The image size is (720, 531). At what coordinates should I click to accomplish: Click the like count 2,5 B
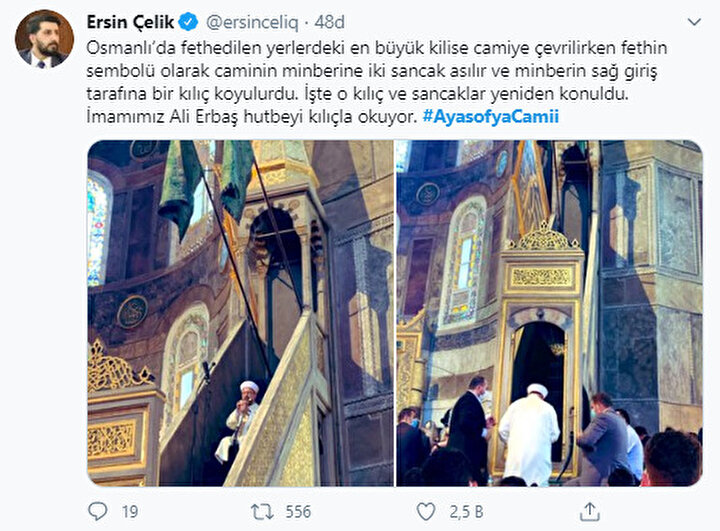(x=466, y=512)
